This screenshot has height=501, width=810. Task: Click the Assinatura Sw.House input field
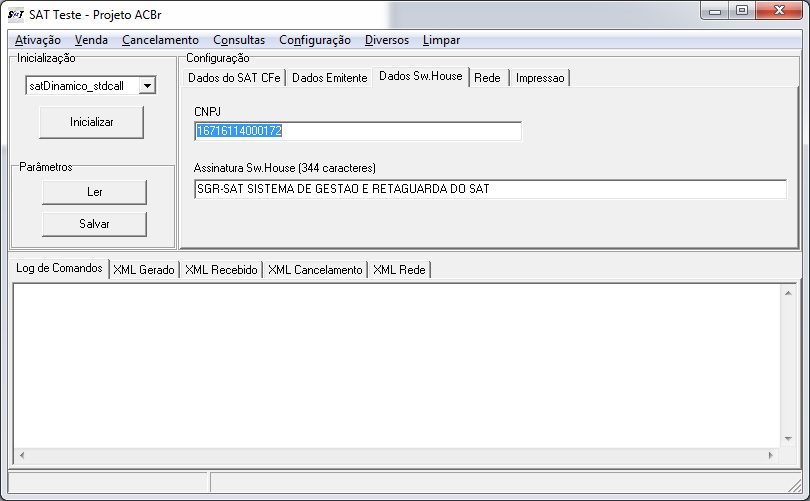pos(490,189)
